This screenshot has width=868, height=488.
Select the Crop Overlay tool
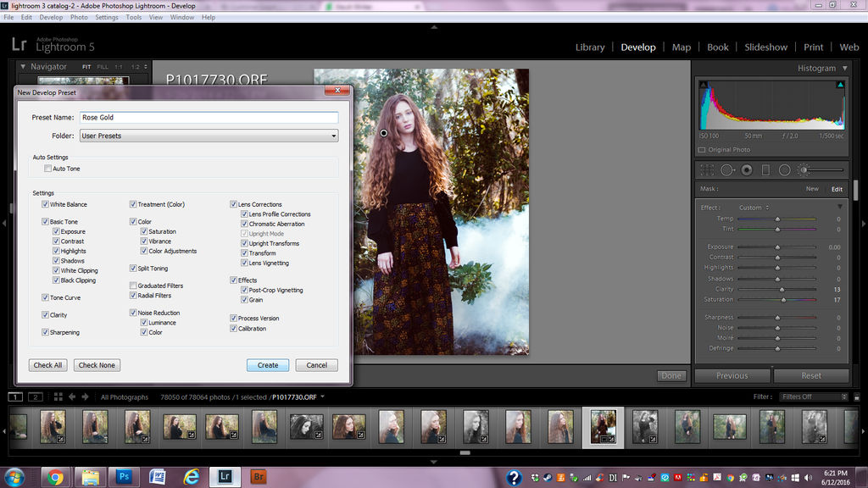pos(707,170)
